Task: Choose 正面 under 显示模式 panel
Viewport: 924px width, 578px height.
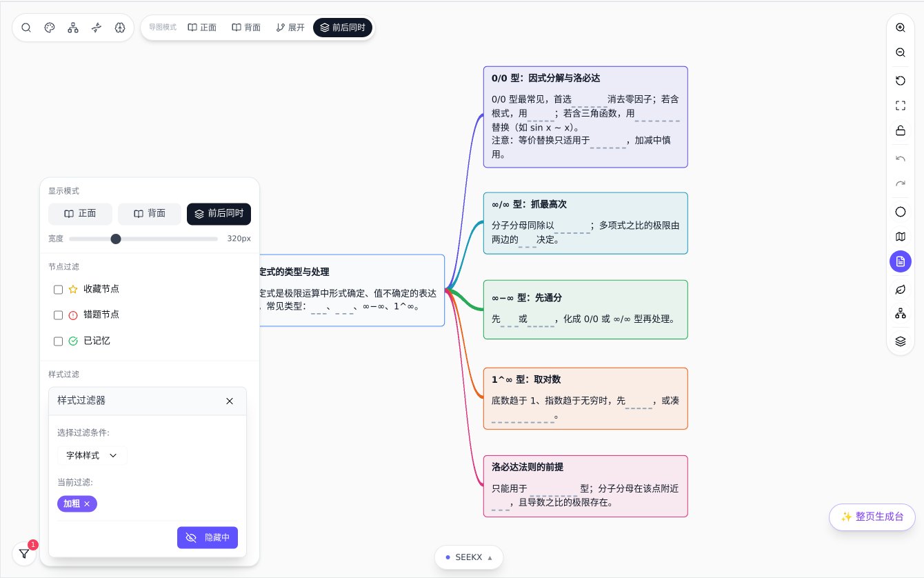Action: [x=80, y=214]
